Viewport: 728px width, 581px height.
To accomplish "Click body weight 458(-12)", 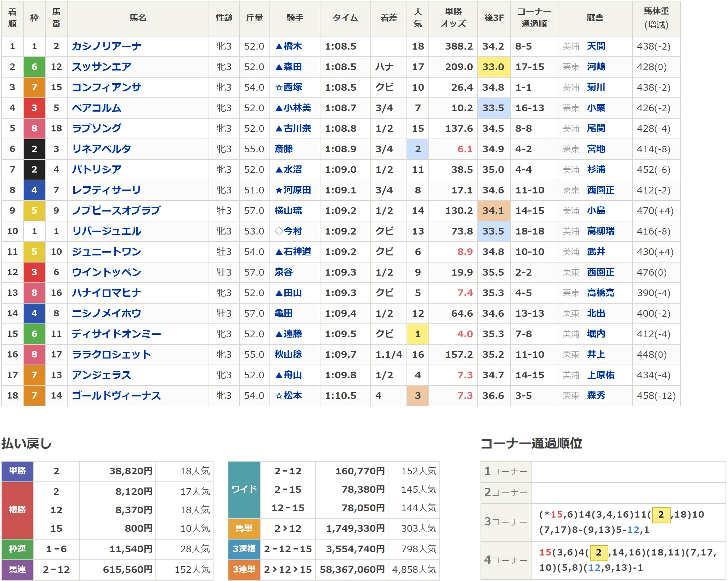I will pos(656,396).
